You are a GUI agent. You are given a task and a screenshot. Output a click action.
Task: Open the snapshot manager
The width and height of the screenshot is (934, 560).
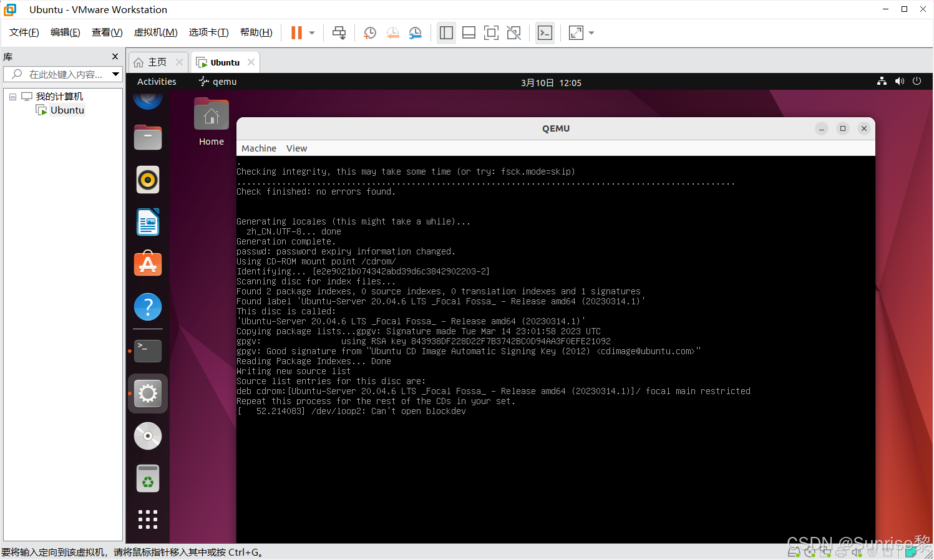(415, 33)
